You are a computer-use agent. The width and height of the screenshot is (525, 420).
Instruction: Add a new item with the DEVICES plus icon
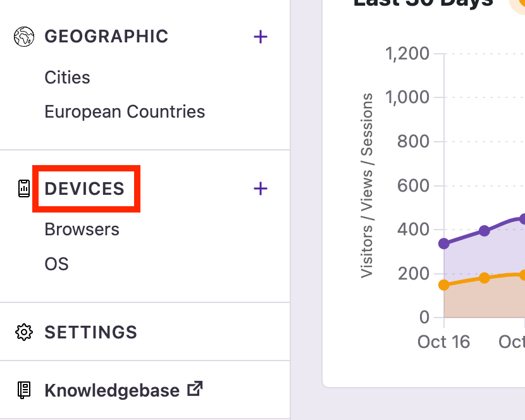(x=261, y=188)
